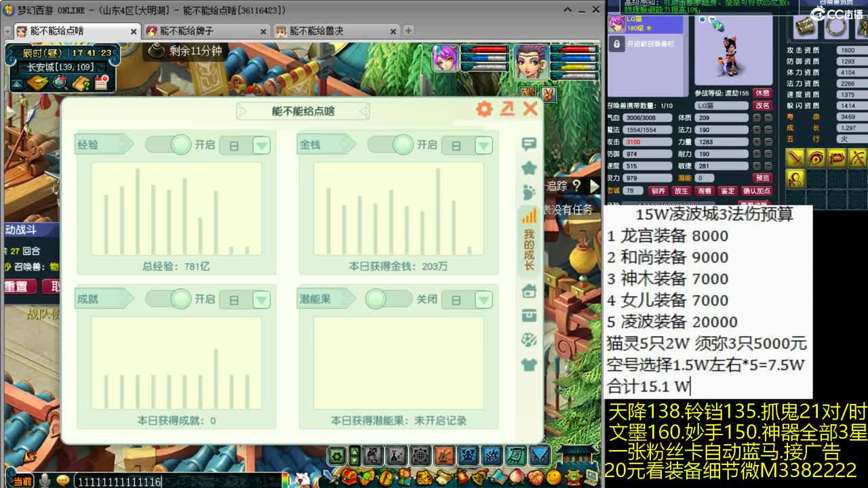Switch to 能不能给兽决 window tab
This screenshot has height=488, width=868.
336,31
